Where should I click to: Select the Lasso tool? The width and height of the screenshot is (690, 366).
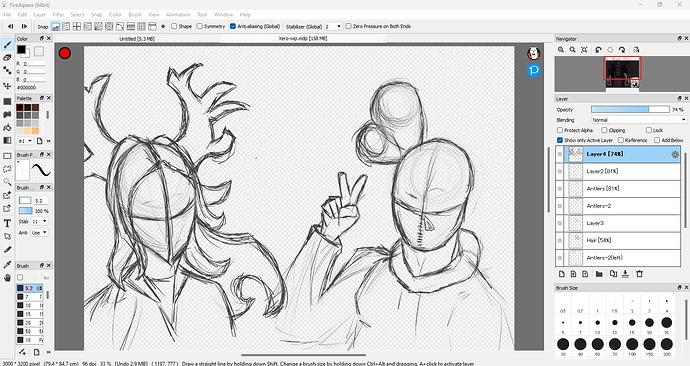[x=7, y=168]
